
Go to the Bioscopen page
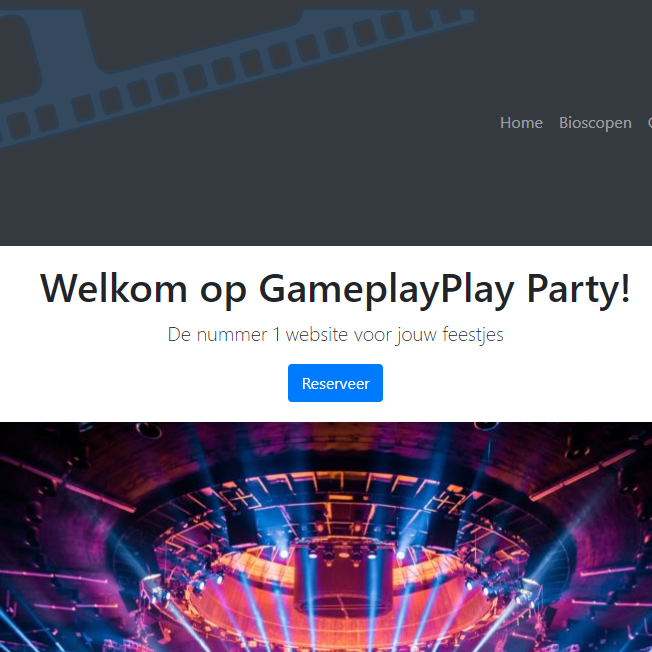[595, 123]
